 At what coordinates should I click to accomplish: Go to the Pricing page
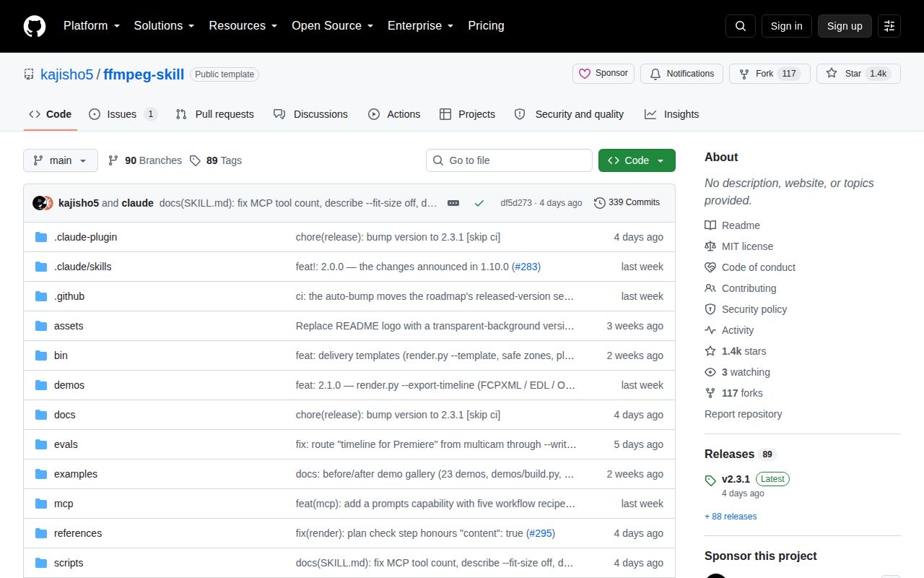(486, 26)
